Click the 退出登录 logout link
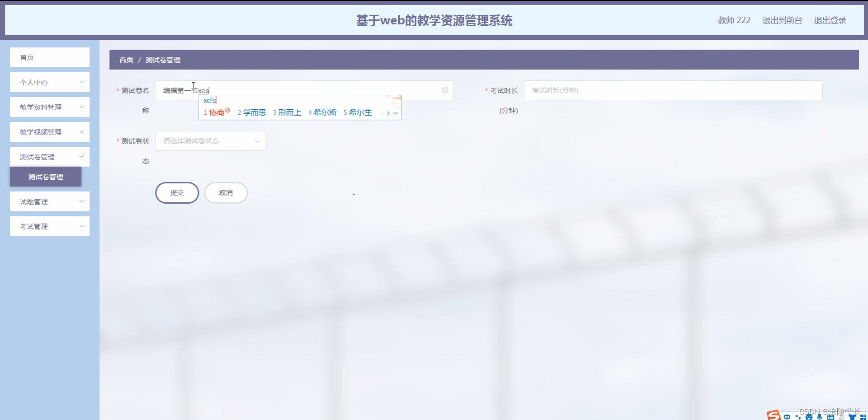This screenshot has width=868, height=420. pyautogui.click(x=830, y=20)
